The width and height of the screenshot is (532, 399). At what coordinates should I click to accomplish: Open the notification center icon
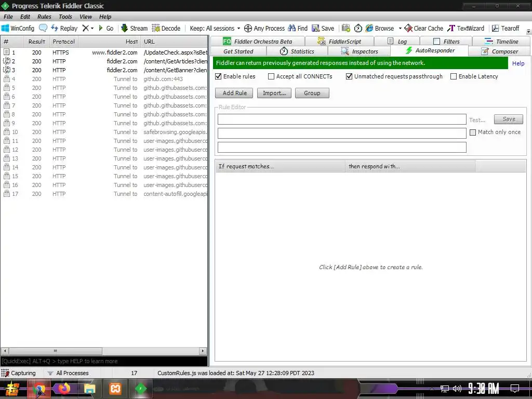[x=515, y=388]
